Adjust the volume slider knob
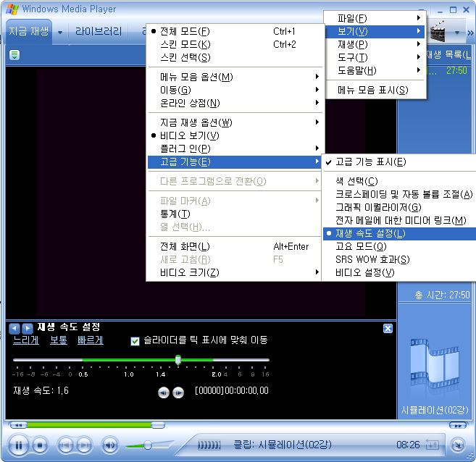This screenshot has width=476, height=462. pyautogui.click(x=148, y=445)
